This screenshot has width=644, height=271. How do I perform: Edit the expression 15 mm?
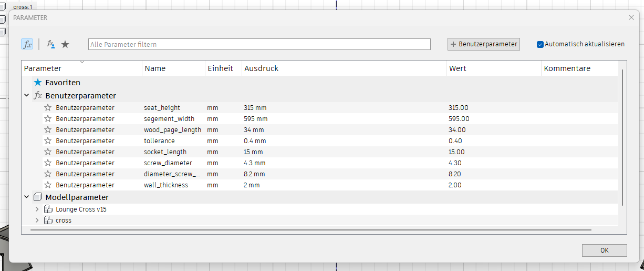point(253,152)
